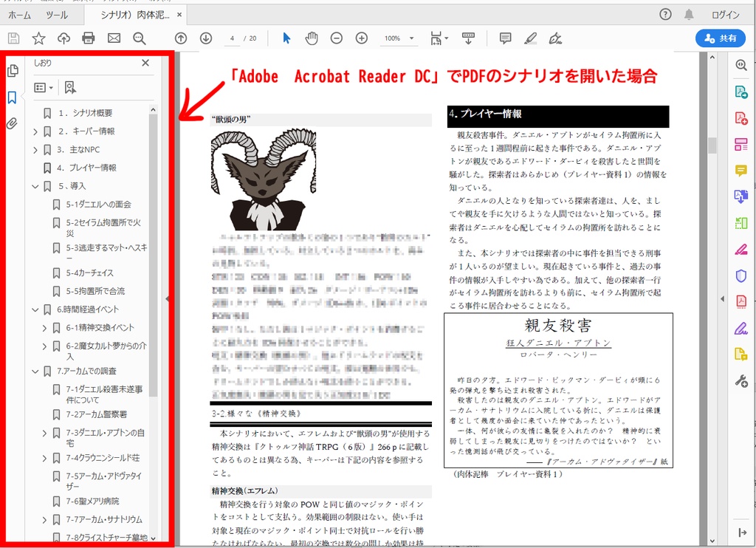Image resolution: width=756 pixels, height=548 pixels.
Task: Jump to 1. シナリオ概要 bookmark
Action: point(85,113)
